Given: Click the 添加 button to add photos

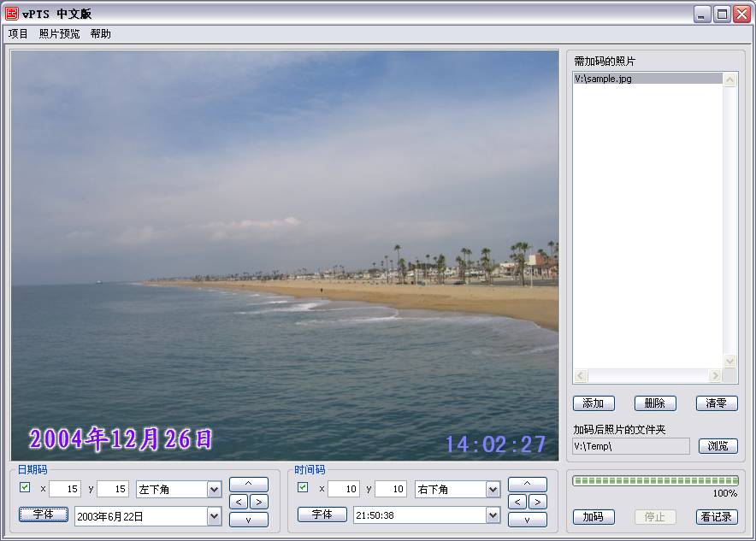Looking at the screenshot, I should [x=594, y=403].
